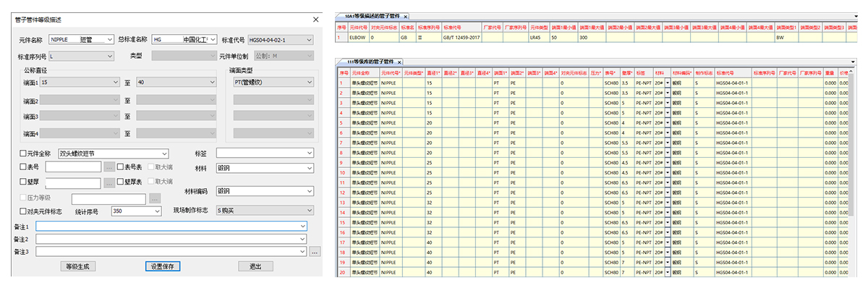Viewport: 868px width, 291px height.
Task: Click the 设置保存 button
Action: (x=163, y=266)
